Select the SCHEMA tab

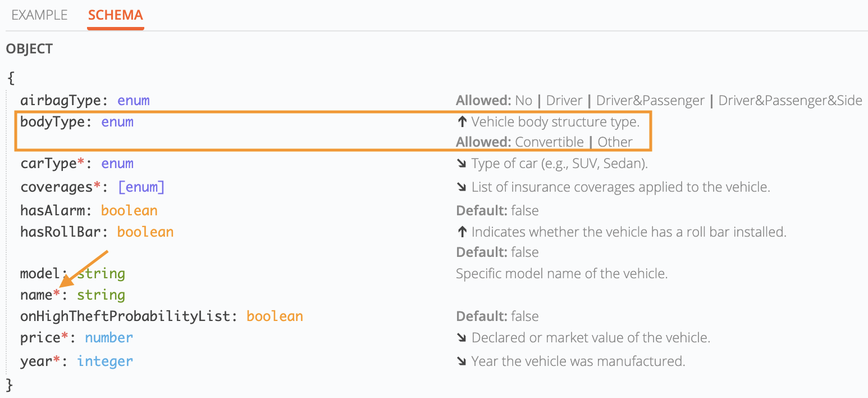[x=116, y=15]
